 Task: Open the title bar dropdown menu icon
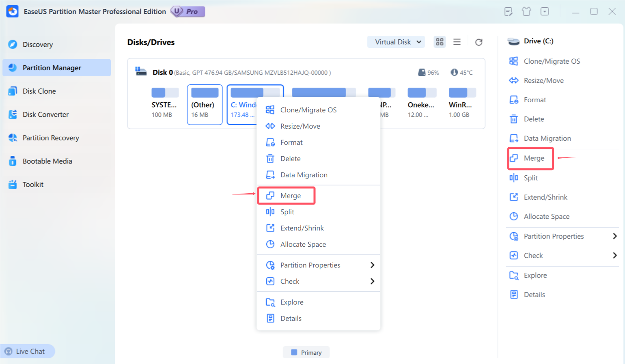[545, 11]
